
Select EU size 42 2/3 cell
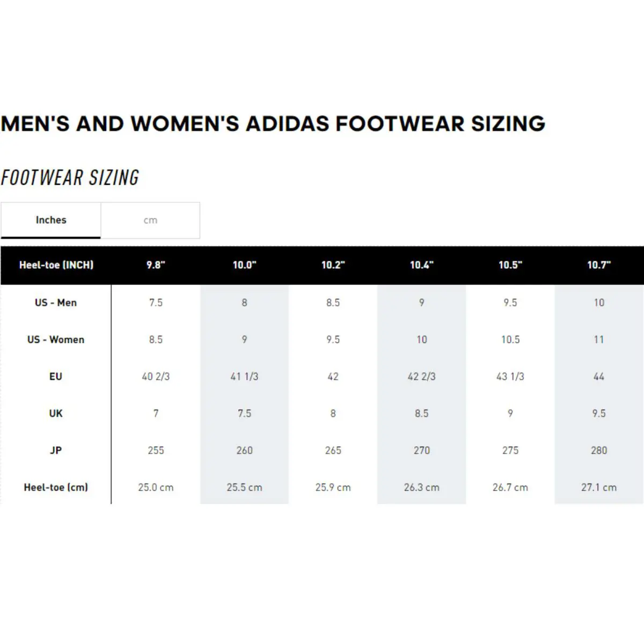pos(421,377)
